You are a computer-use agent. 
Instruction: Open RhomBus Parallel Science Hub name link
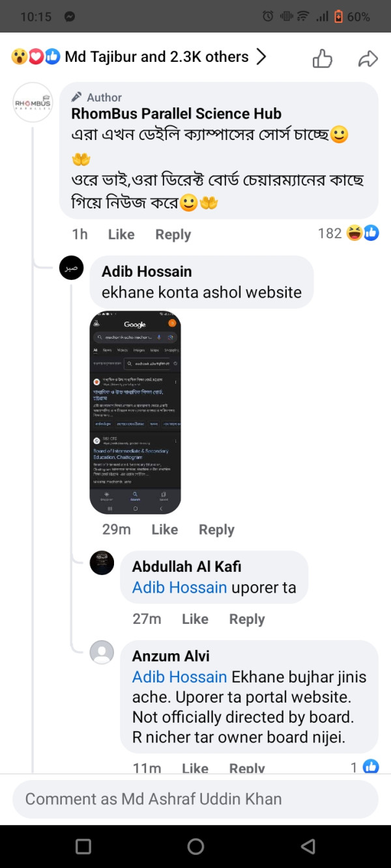[x=176, y=114]
